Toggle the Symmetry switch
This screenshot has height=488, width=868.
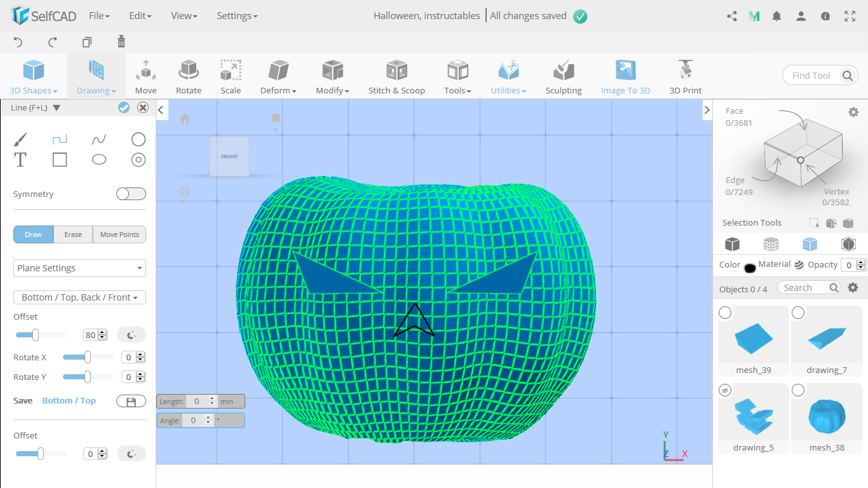tap(131, 194)
